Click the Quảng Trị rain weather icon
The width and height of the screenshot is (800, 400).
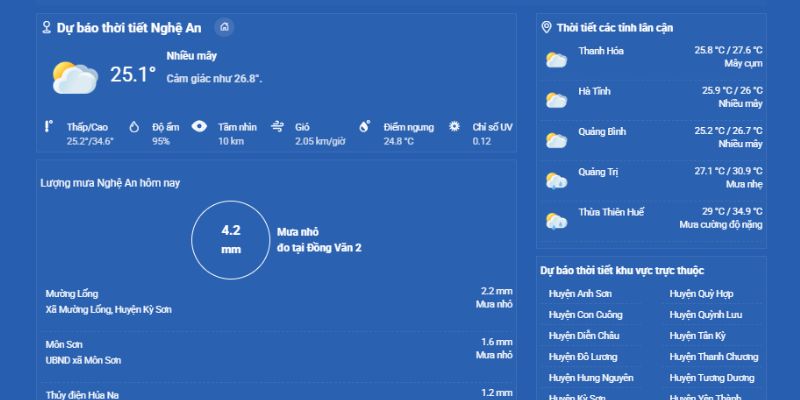tap(556, 181)
